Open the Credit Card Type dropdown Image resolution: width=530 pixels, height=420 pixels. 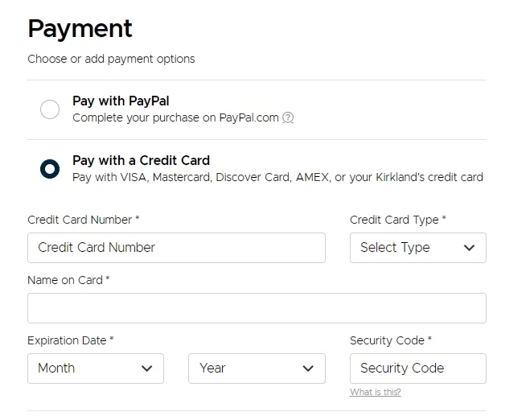pyautogui.click(x=417, y=248)
